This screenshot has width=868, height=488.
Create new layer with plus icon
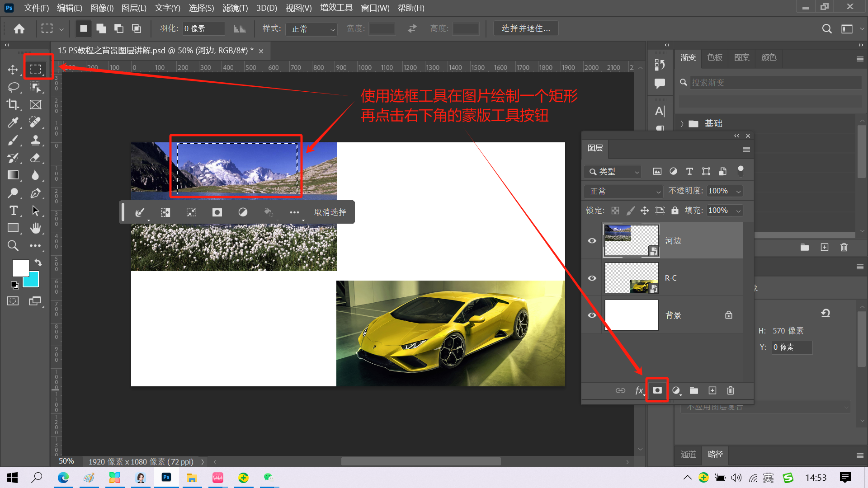coord(712,390)
